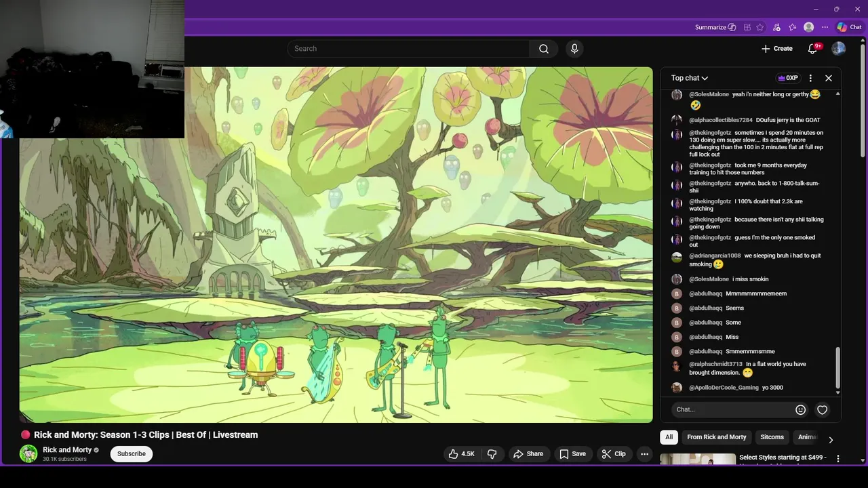The width and height of the screenshot is (868, 488).
Task: Dislike the video with thumbs down
Action: click(x=492, y=454)
